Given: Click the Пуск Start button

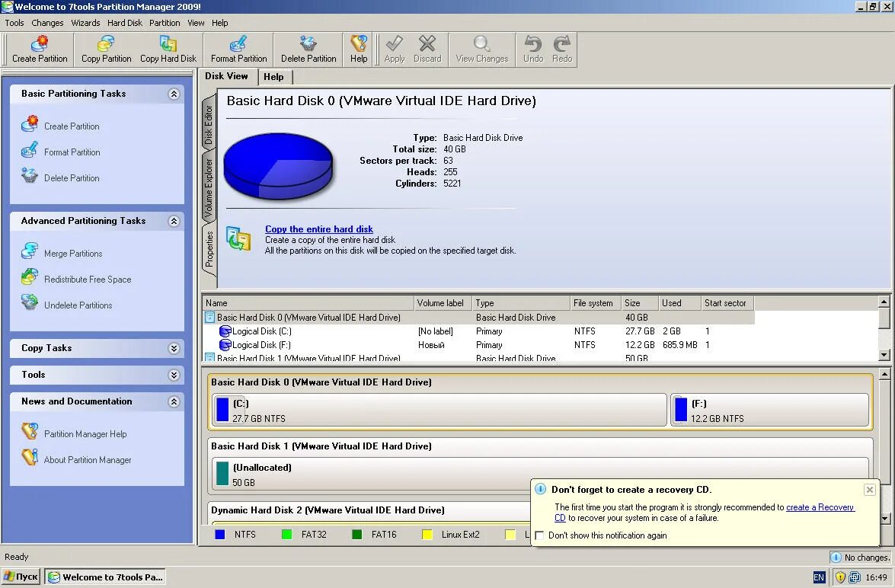Looking at the screenshot, I should (x=21, y=577).
